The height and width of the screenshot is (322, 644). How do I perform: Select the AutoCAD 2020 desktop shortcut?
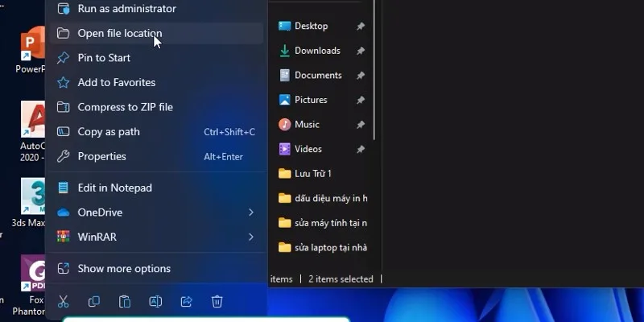[32, 131]
